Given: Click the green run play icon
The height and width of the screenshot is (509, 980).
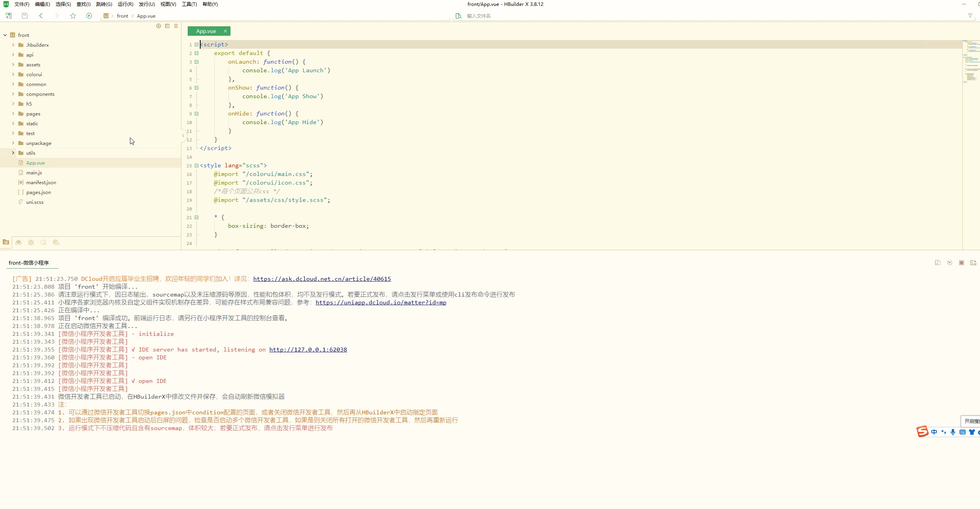Looking at the screenshot, I should pyautogui.click(x=89, y=16).
